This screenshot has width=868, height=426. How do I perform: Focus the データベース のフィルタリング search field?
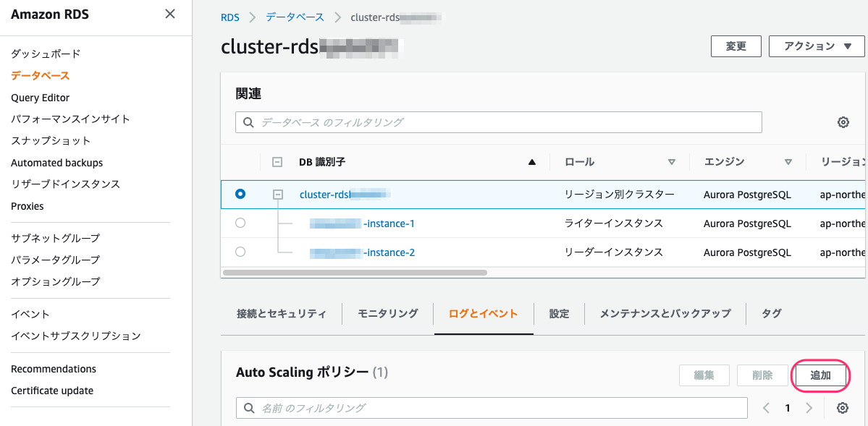point(498,122)
